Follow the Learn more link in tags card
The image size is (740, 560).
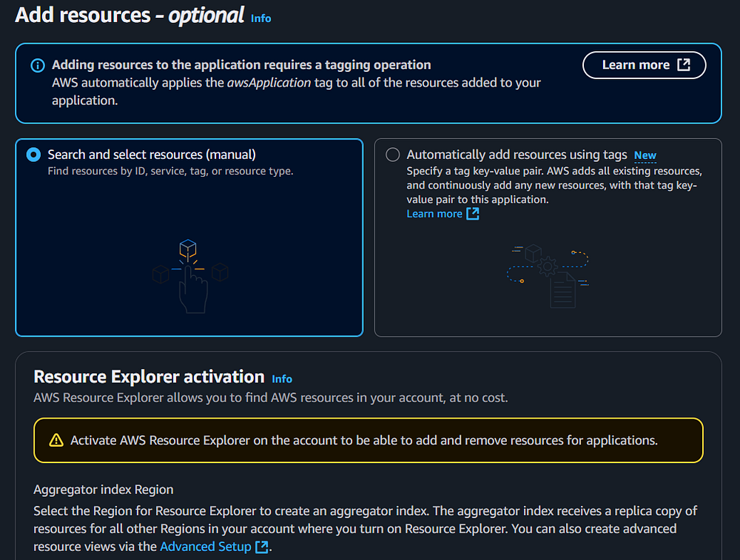click(434, 214)
